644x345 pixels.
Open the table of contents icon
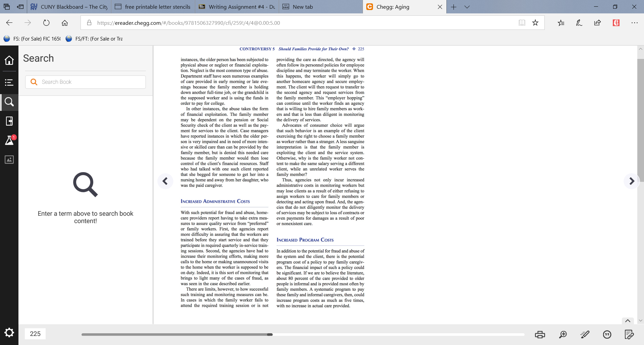(x=9, y=82)
